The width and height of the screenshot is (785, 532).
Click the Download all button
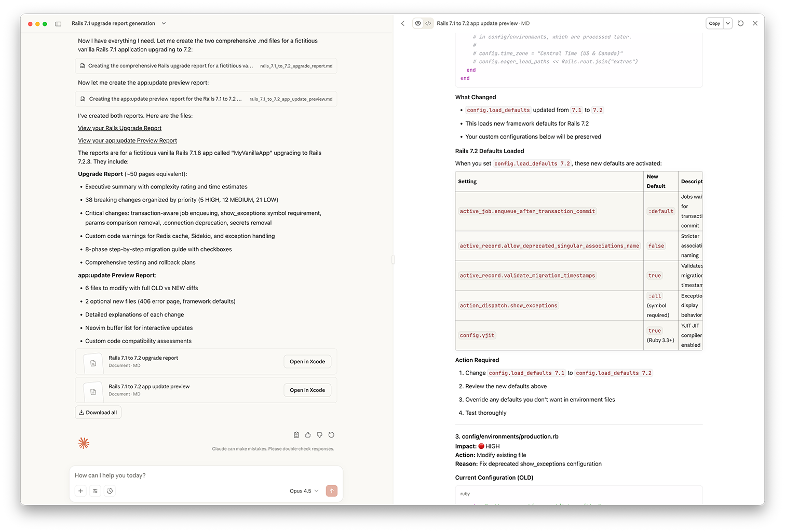click(98, 412)
